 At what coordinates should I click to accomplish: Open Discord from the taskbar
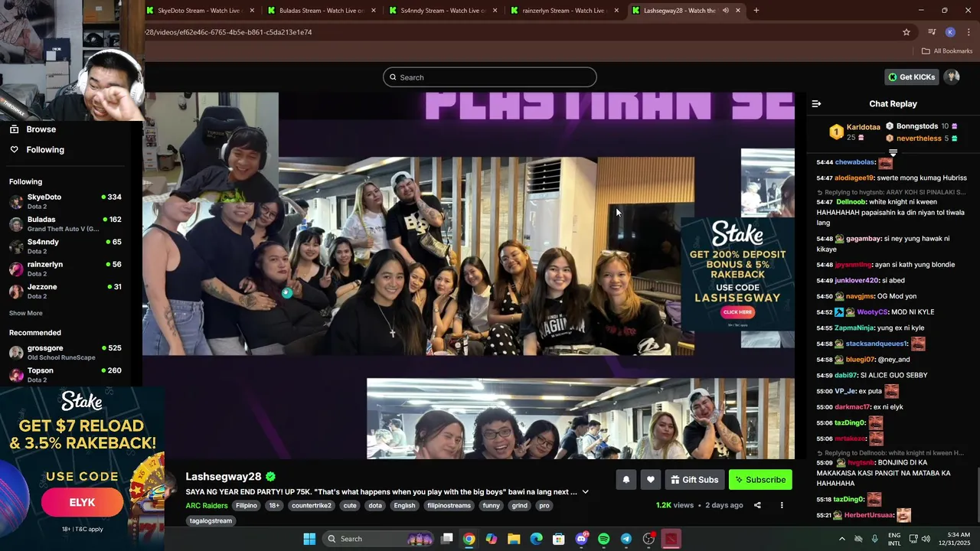(x=581, y=539)
